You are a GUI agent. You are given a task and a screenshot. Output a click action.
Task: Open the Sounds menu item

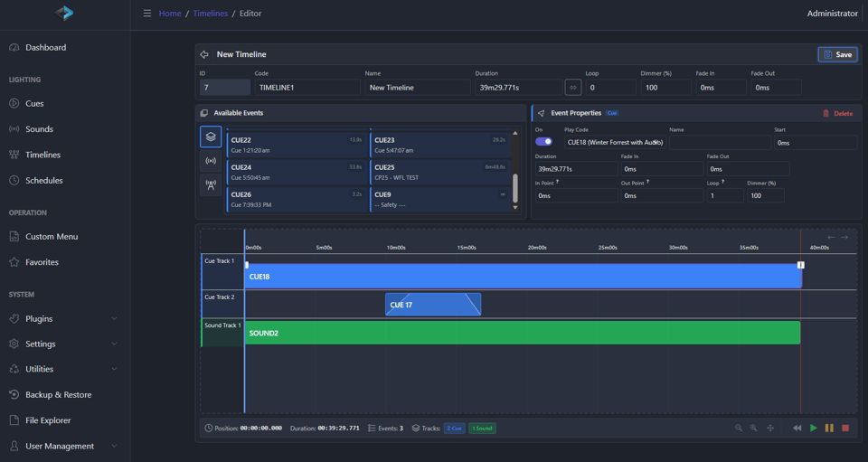(39, 129)
